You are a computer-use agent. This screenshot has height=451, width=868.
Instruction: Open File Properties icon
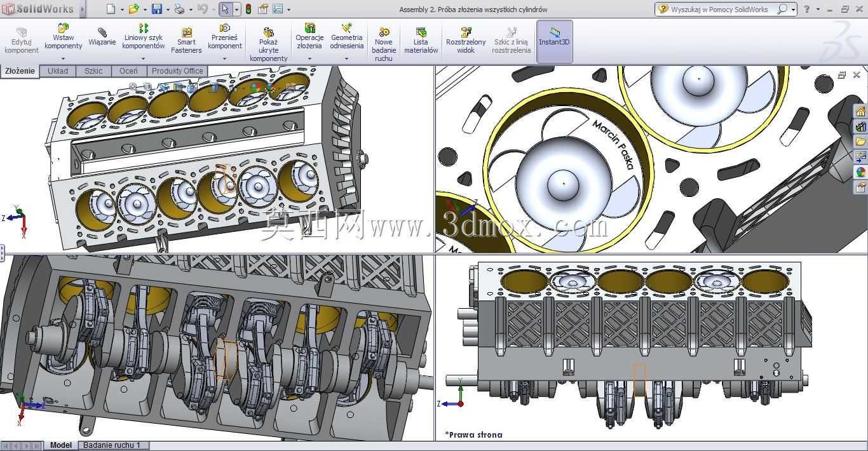(262, 9)
